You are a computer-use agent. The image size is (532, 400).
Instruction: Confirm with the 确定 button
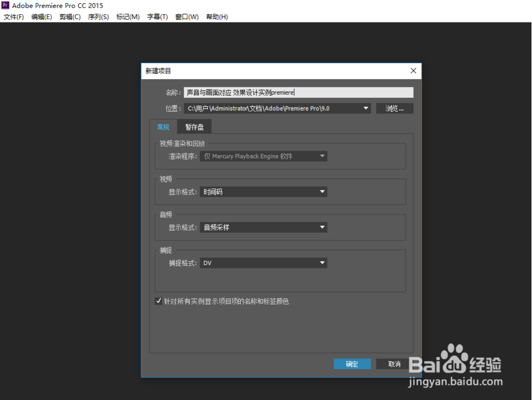click(352, 364)
